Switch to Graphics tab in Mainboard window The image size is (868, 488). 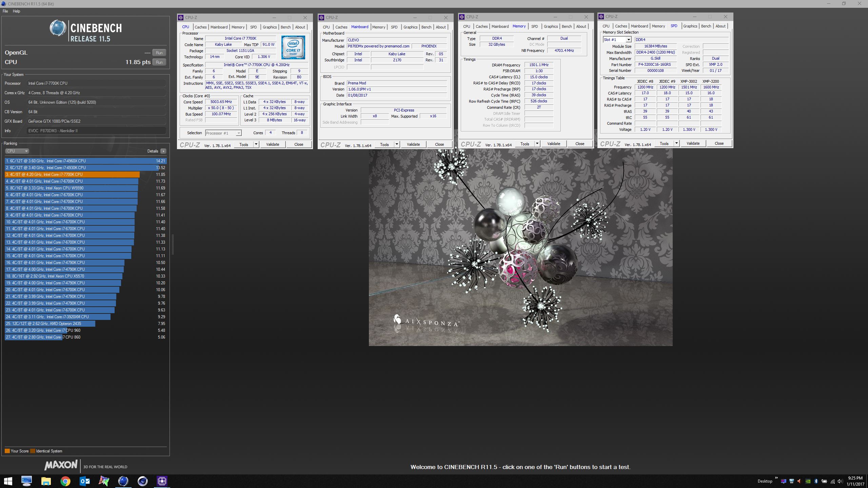click(x=410, y=27)
